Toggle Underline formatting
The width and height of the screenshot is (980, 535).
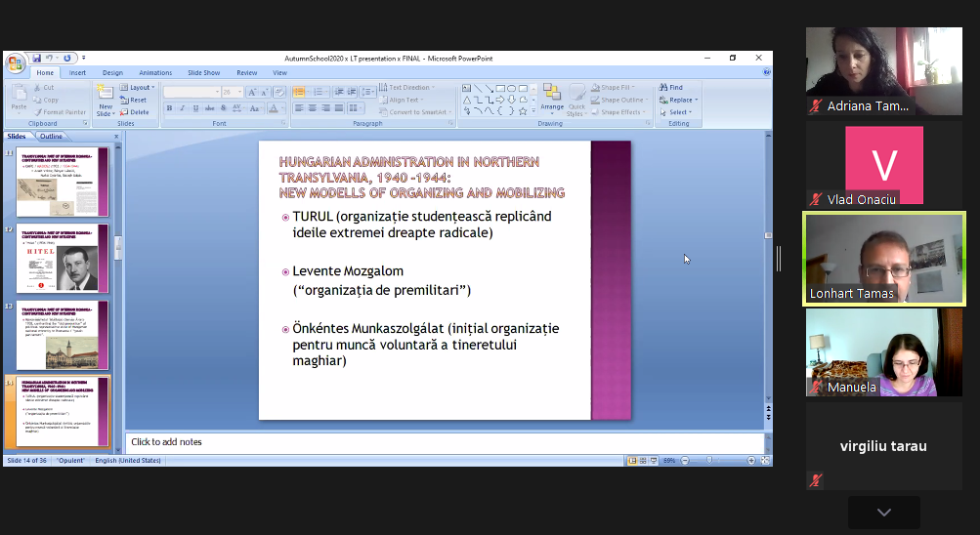click(x=195, y=108)
